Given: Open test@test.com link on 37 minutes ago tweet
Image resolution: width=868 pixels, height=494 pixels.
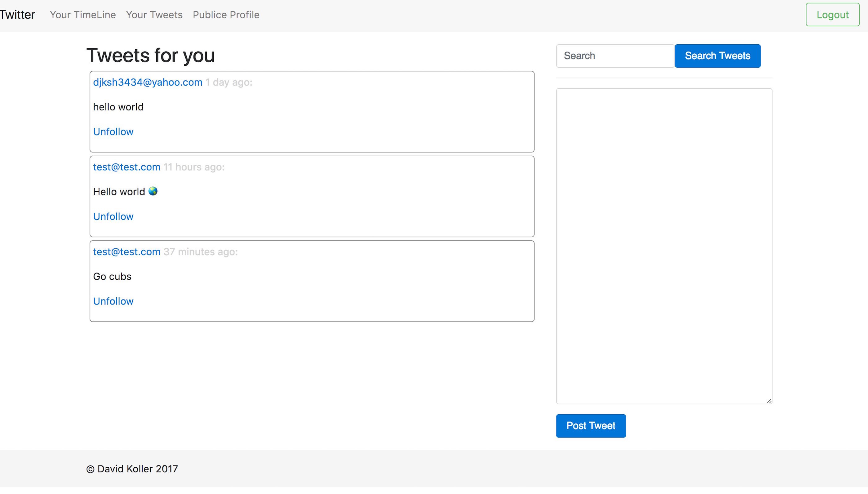Looking at the screenshot, I should tap(126, 252).
